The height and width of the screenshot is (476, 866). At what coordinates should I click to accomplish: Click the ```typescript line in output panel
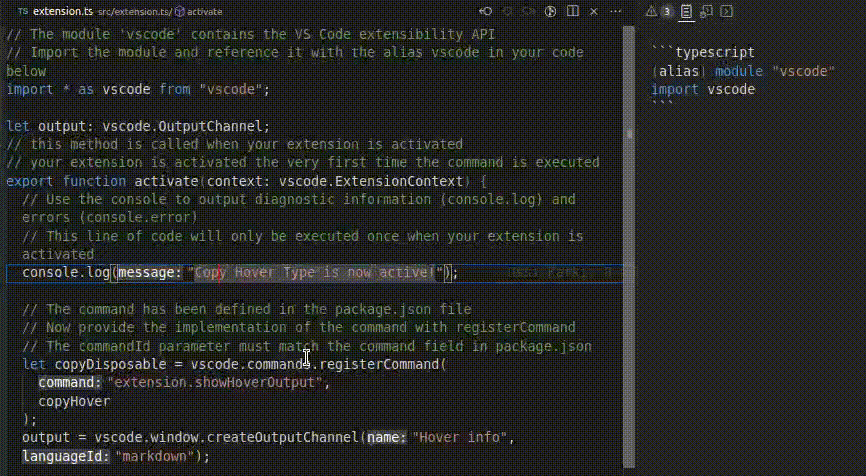703,52
